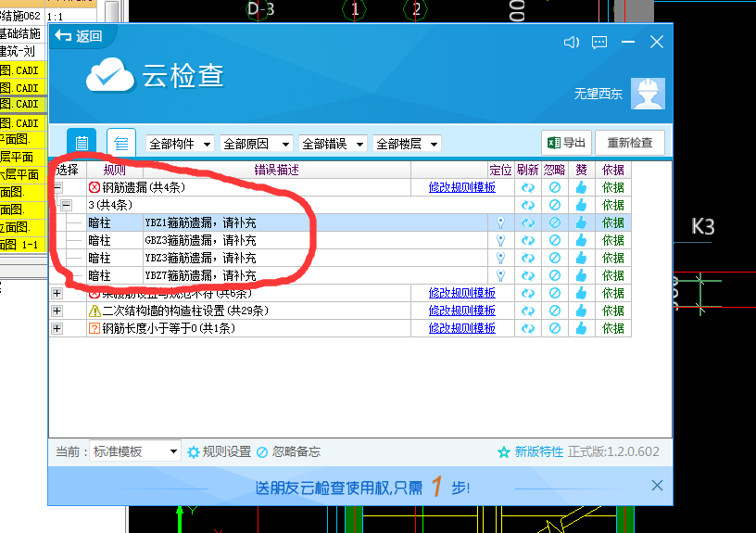This screenshot has width=756, height=533.
Task: Refresh the 二次结构墙 group row
Action: (x=528, y=311)
